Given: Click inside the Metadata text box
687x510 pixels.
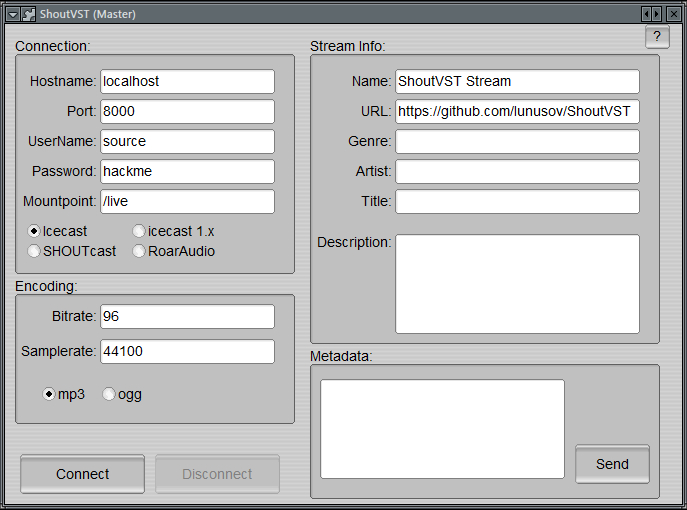Looking at the screenshot, I should pyautogui.click(x=442, y=428).
